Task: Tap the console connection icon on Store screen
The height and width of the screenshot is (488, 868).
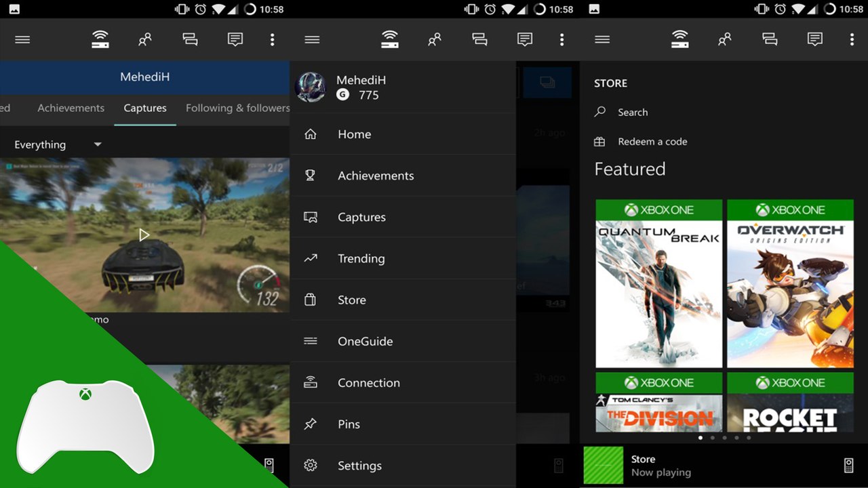Action: tap(679, 39)
